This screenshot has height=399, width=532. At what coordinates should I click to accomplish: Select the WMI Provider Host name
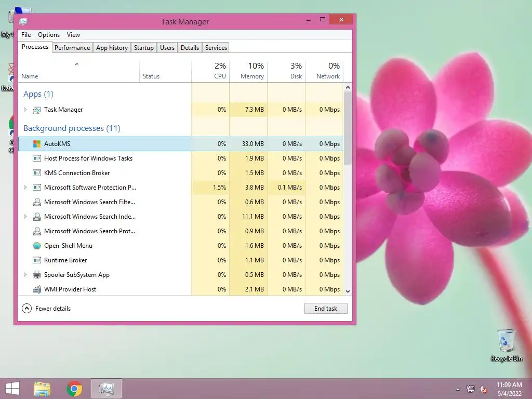(70, 289)
